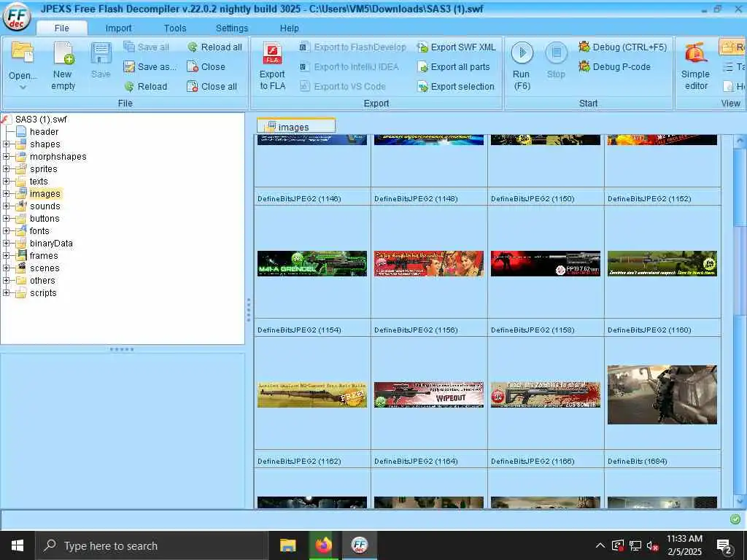This screenshot has height=560, width=747.
Task: Expand the sounds tree node
Action: click(6, 206)
